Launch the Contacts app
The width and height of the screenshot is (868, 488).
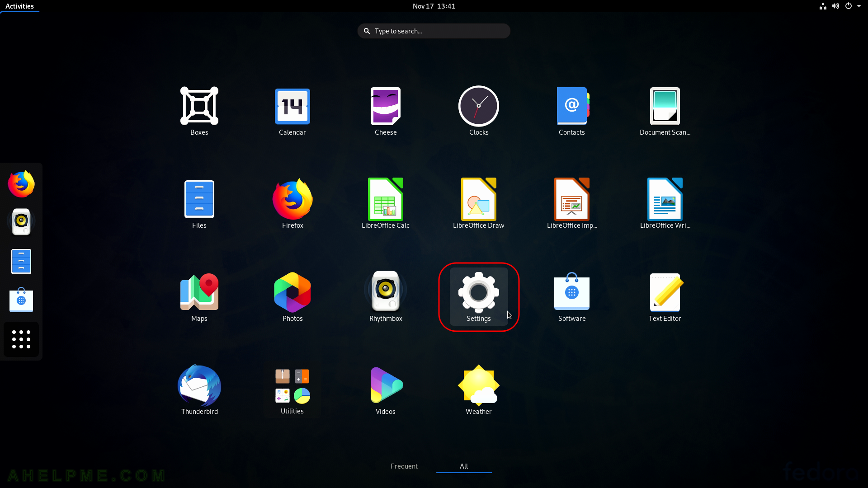pos(572,111)
